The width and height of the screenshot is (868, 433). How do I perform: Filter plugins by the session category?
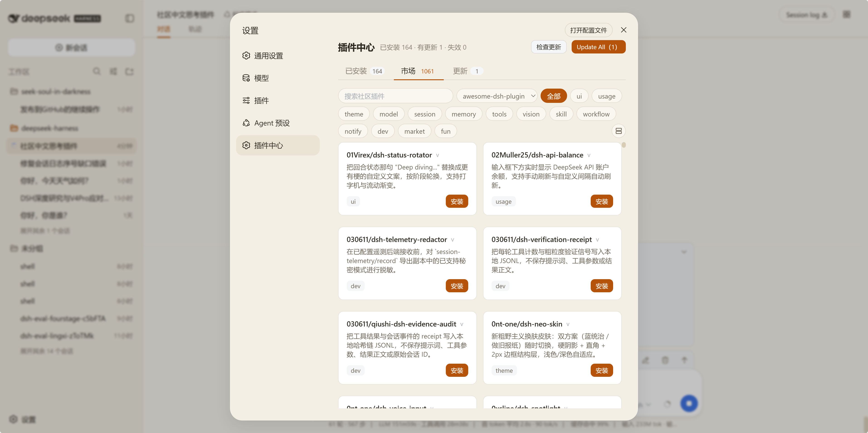tap(424, 114)
